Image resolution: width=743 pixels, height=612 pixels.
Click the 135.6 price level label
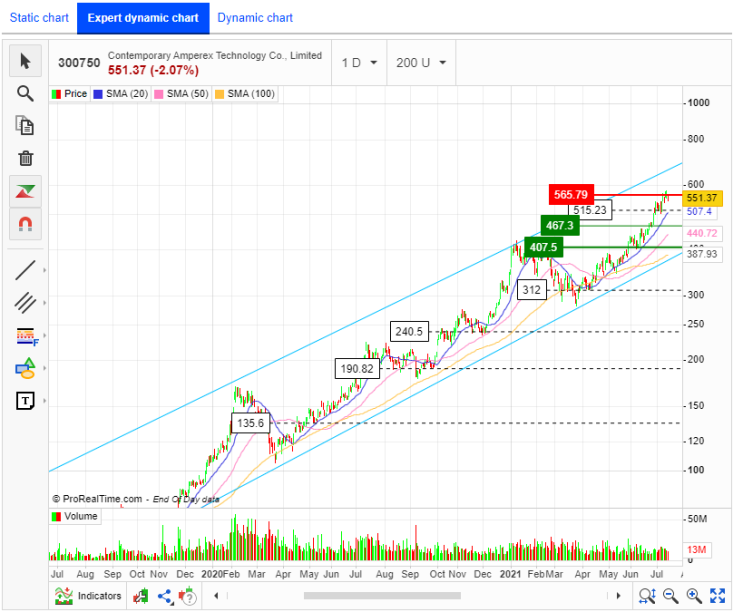pyautogui.click(x=251, y=423)
